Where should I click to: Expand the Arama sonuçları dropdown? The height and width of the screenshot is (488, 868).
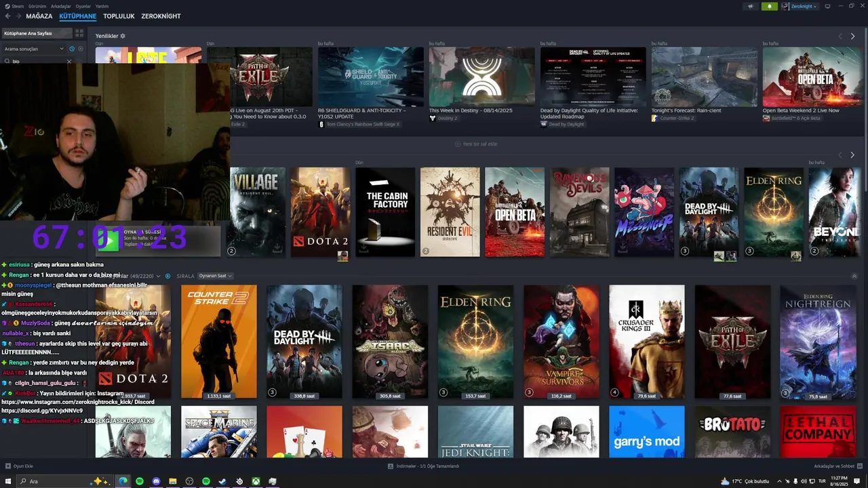pos(34,49)
